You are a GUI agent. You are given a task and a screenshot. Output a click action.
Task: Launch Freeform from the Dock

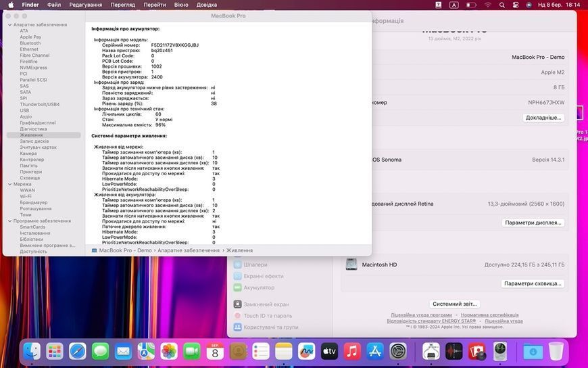coord(306,352)
